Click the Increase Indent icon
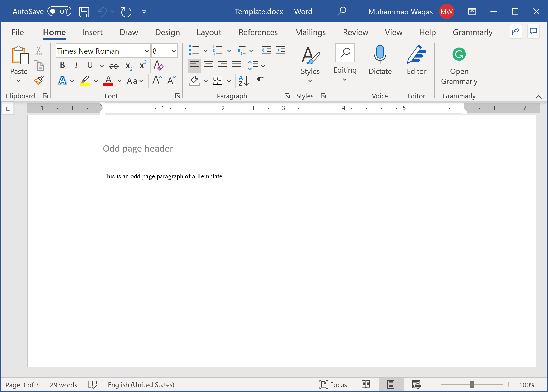Image resolution: width=548 pixels, height=392 pixels. tap(280, 50)
